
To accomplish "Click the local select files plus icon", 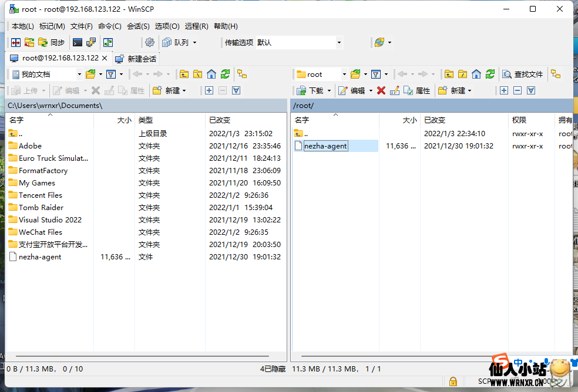I will 209,90.
